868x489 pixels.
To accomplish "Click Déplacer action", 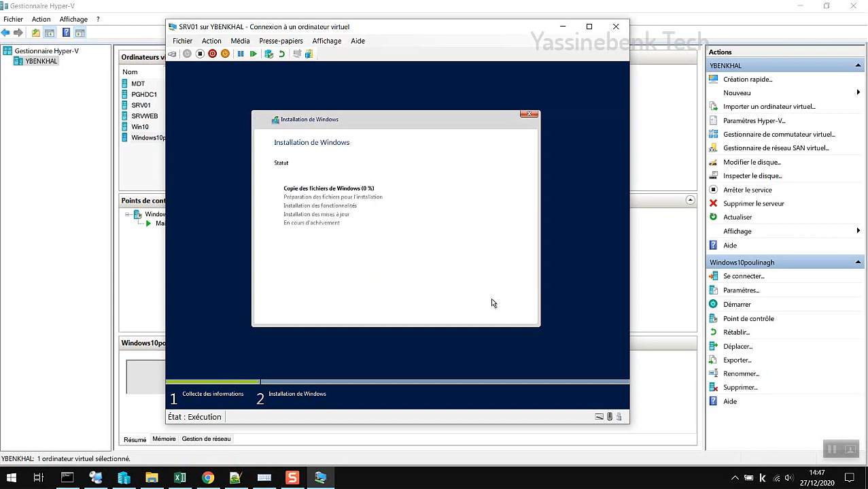I will point(737,346).
